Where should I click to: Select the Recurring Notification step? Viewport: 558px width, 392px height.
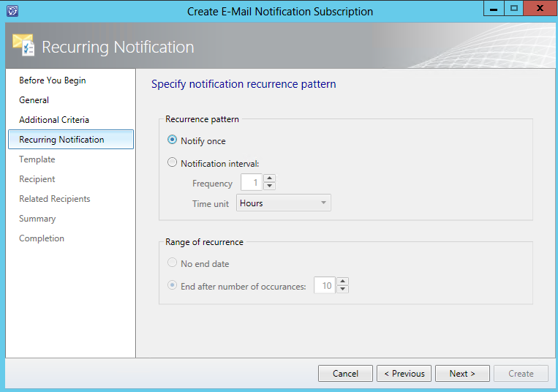click(71, 140)
